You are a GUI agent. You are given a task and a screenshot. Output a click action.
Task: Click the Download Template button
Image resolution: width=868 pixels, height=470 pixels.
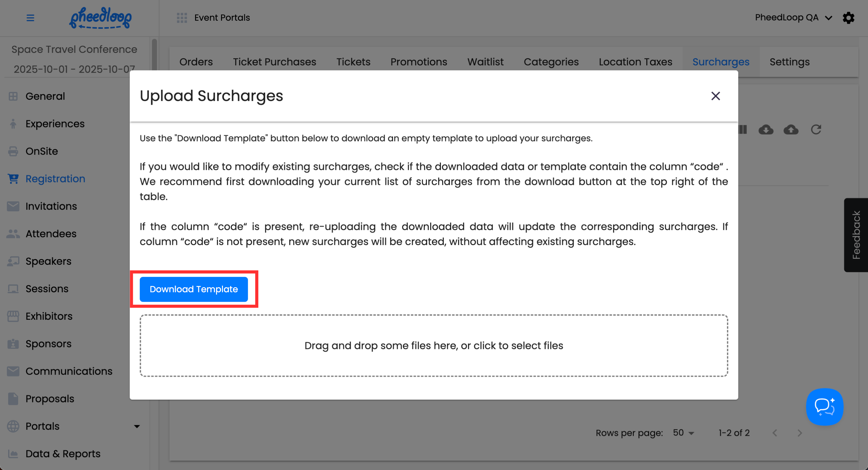194,289
